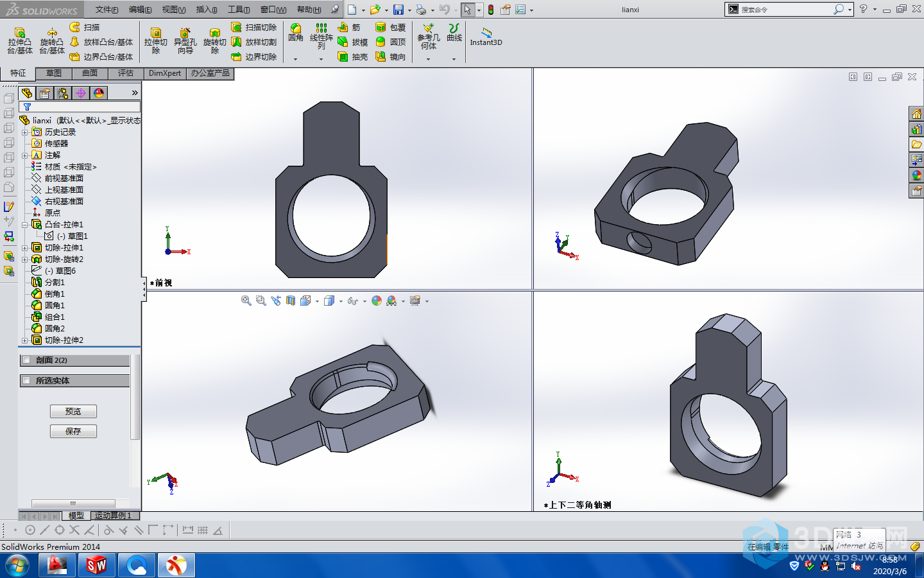Viewport: 924px width, 578px height.
Task: Toggle Instant3D
Action: coord(486,37)
